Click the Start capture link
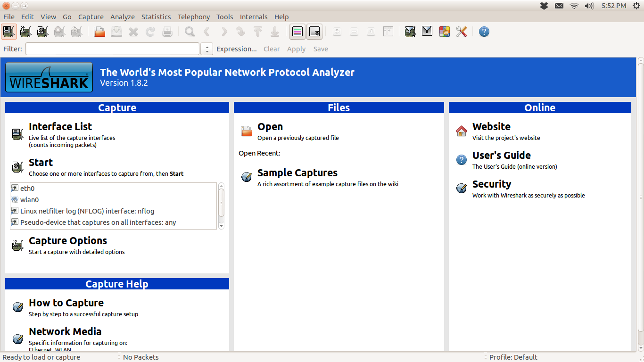The height and width of the screenshot is (362, 644). [41, 162]
